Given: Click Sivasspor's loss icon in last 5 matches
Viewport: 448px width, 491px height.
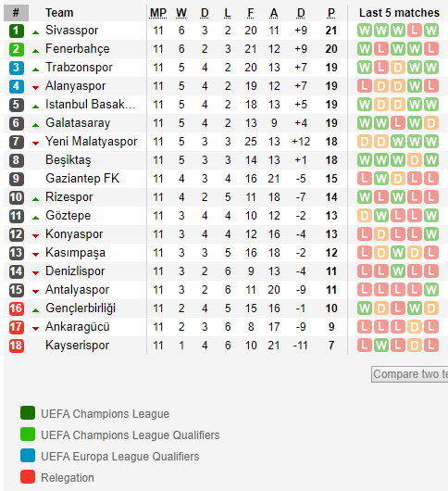Looking at the screenshot, I should 414,31.
